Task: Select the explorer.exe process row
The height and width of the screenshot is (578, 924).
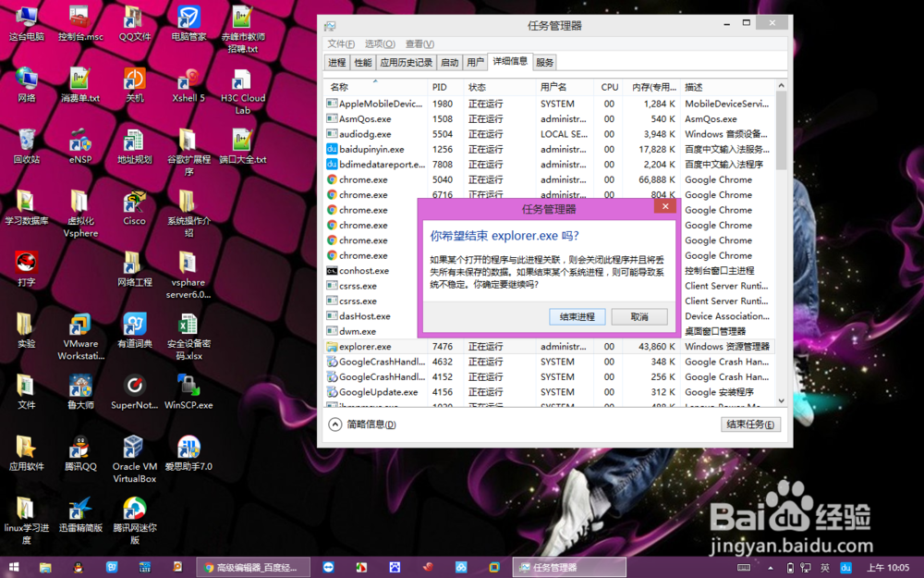Action: (x=549, y=347)
